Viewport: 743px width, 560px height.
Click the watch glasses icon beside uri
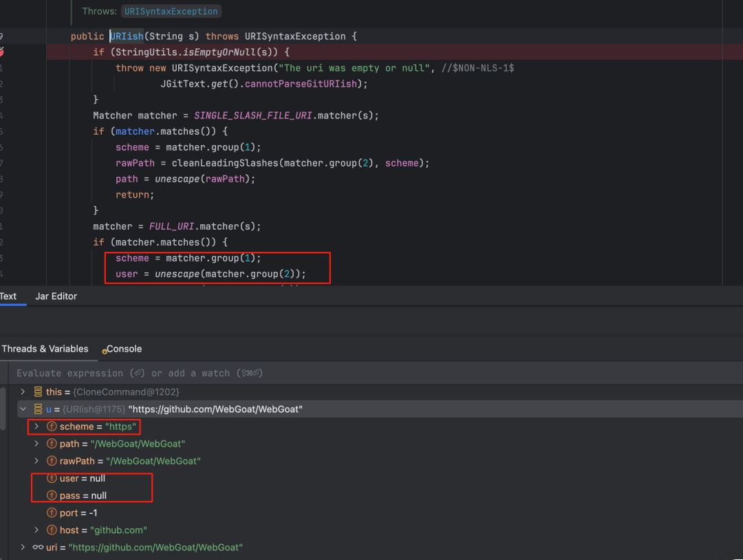tap(38, 547)
